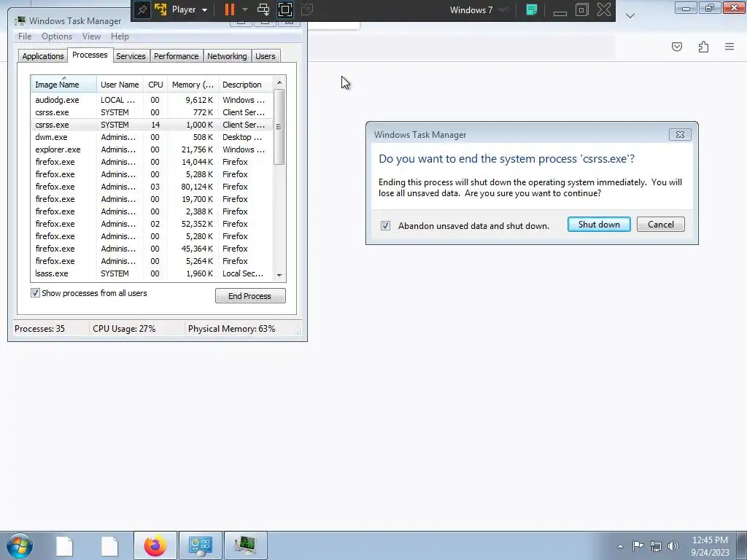Cancel the end system process dialog
Screen dimensions: 747x560
(x=660, y=225)
